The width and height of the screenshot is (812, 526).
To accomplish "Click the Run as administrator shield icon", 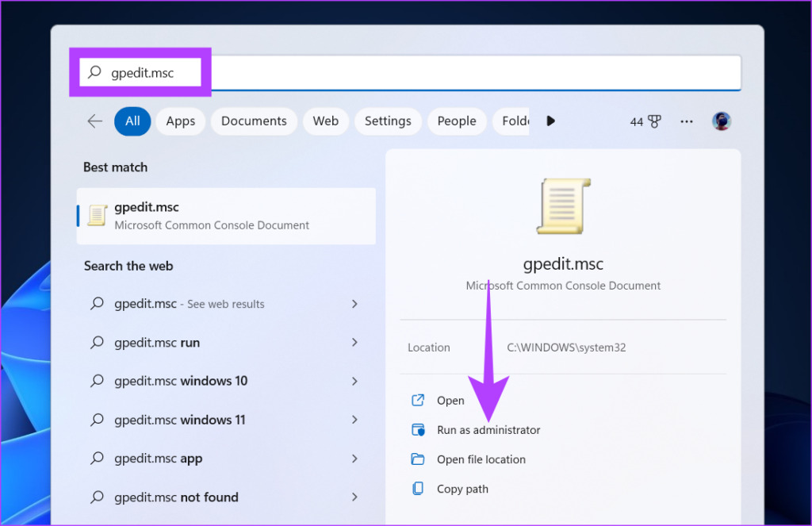I will (x=418, y=430).
